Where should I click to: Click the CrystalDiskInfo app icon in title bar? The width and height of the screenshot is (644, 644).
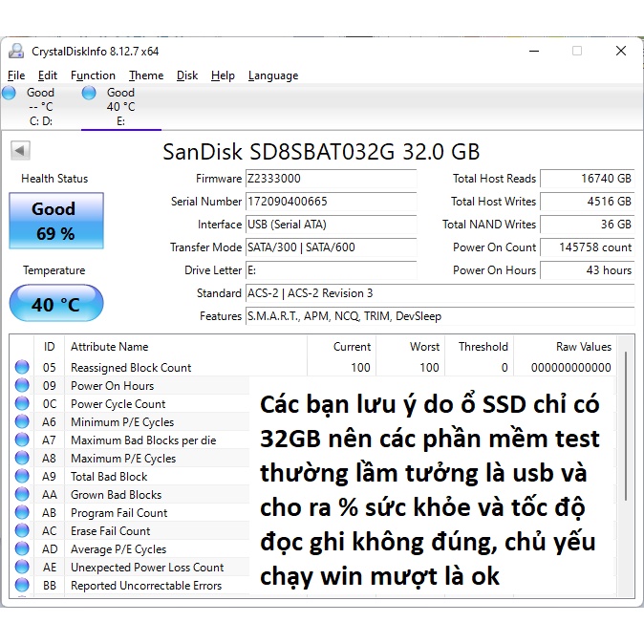pyautogui.click(x=17, y=51)
